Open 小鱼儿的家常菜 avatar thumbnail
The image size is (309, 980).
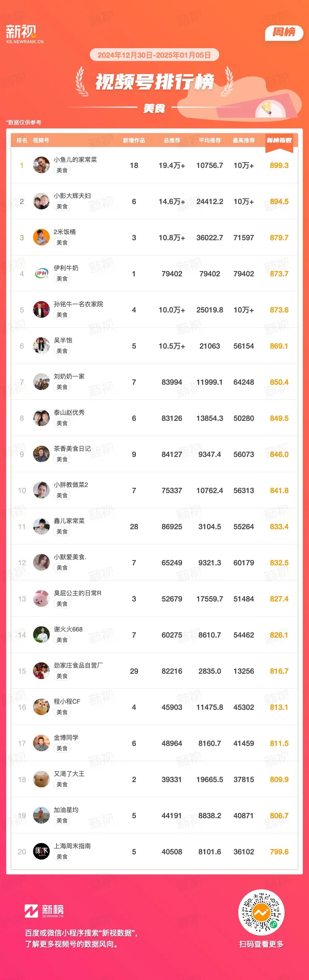coord(41,165)
